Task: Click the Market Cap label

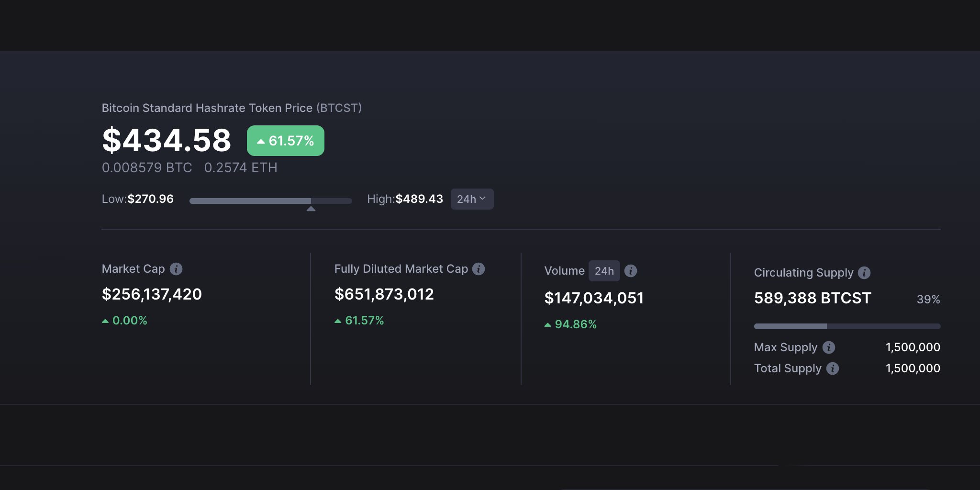Action: click(133, 269)
